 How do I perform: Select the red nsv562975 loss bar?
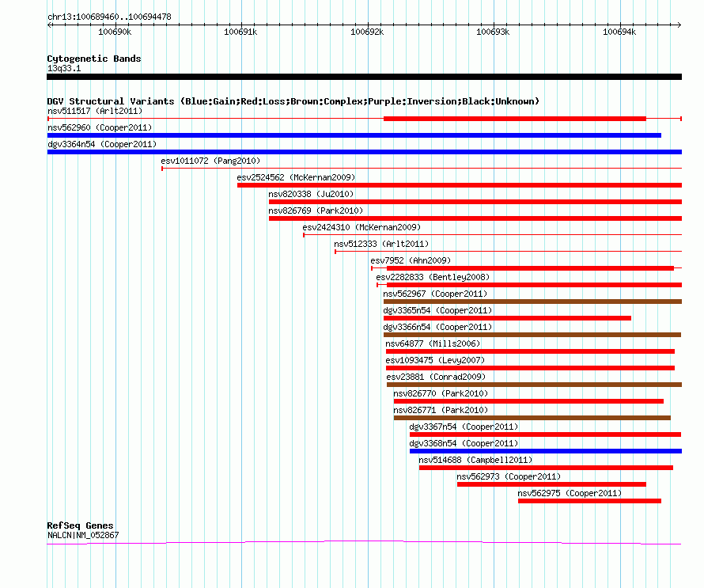(x=589, y=501)
